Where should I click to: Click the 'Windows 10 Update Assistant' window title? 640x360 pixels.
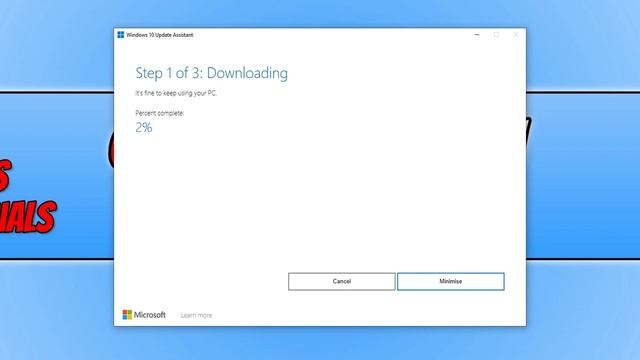pyautogui.click(x=160, y=35)
